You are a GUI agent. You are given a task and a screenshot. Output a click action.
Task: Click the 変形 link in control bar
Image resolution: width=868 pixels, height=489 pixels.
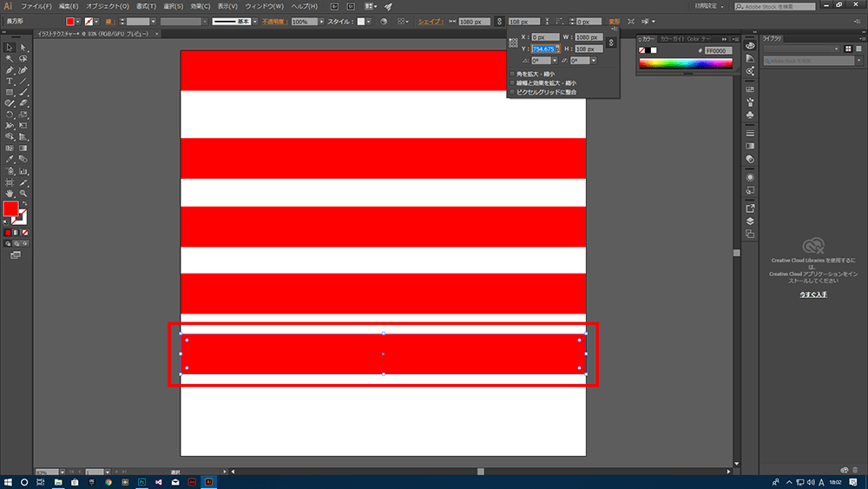click(614, 22)
